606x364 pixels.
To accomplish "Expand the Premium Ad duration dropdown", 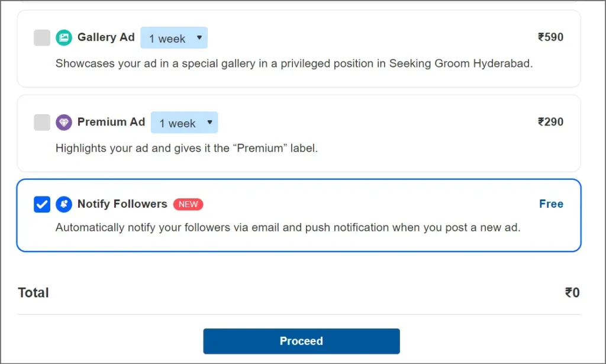I will pos(184,123).
